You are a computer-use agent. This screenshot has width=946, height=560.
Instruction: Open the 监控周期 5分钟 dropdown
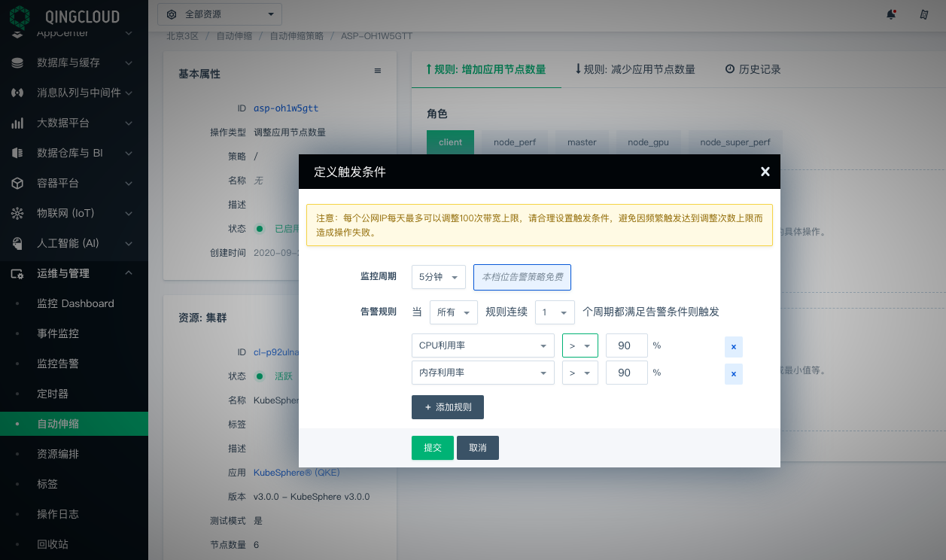tap(439, 277)
